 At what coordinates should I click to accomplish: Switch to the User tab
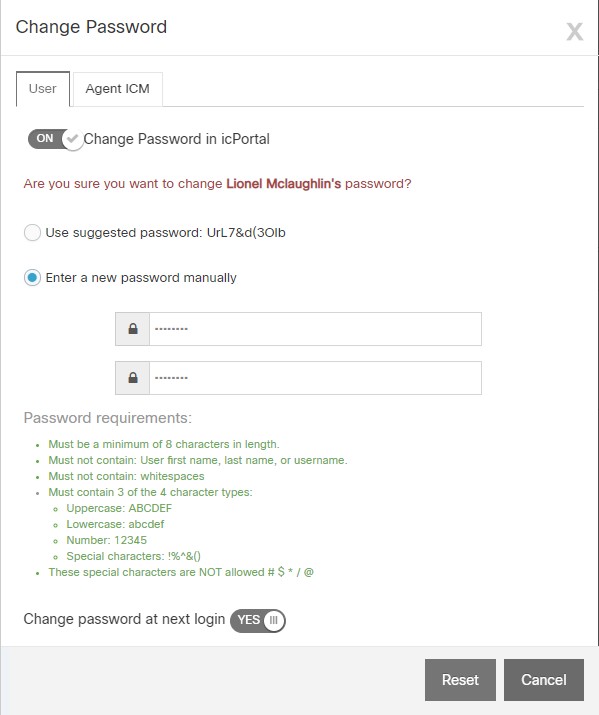(43, 89)
